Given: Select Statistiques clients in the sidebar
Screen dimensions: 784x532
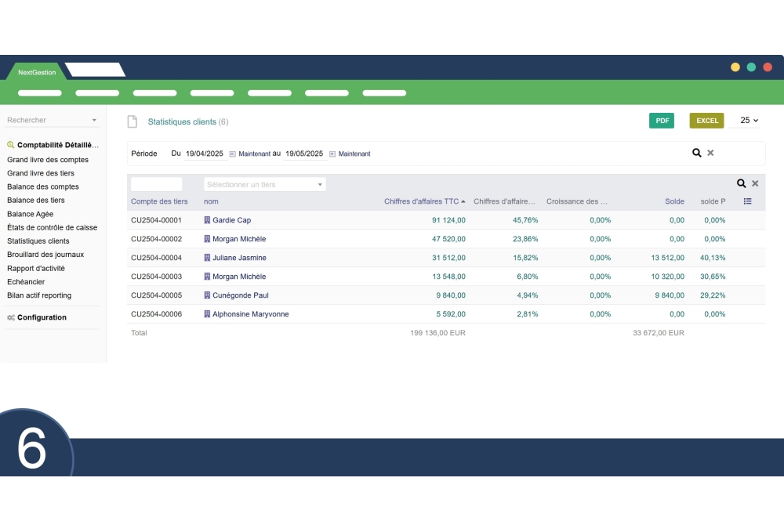Looking at the screenshot, I should [x=39, y=241].
